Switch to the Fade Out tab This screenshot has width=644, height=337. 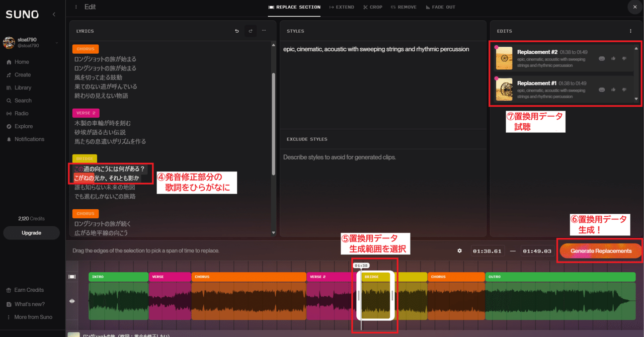(440, 7)
